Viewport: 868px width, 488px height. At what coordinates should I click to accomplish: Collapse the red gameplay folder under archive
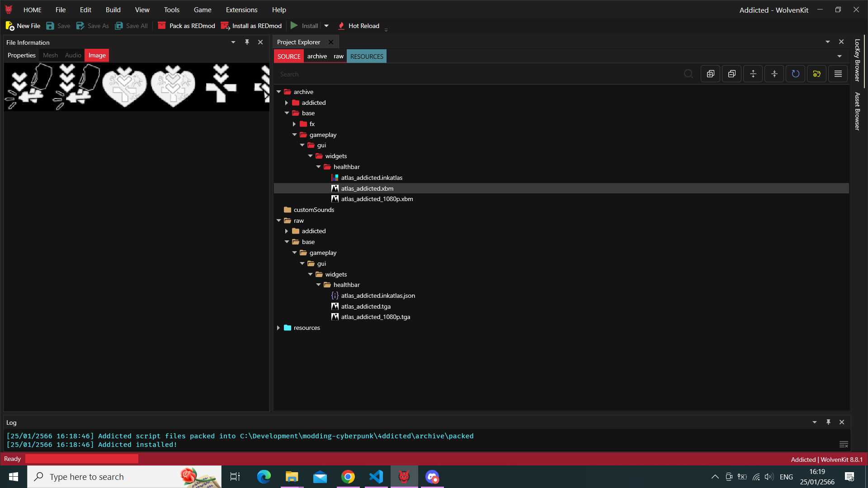point(294,135)
